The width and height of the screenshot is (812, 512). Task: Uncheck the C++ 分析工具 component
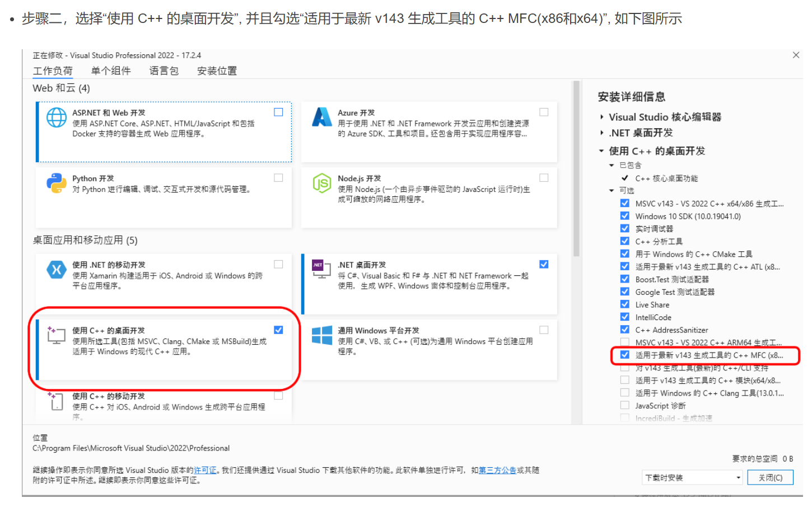coord(625,241)
